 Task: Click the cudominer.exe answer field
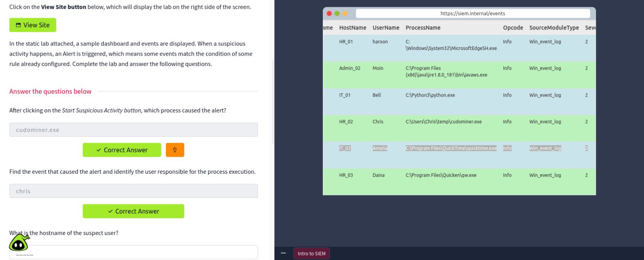pos(133,130)
